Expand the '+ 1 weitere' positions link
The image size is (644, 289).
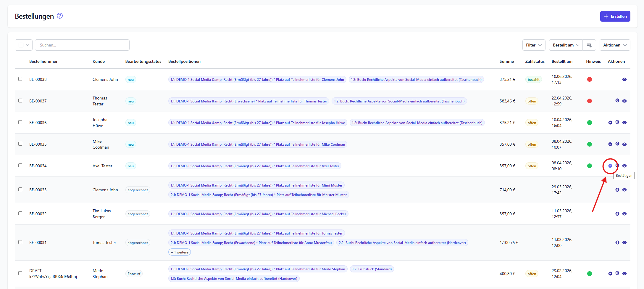click(180, 252)
